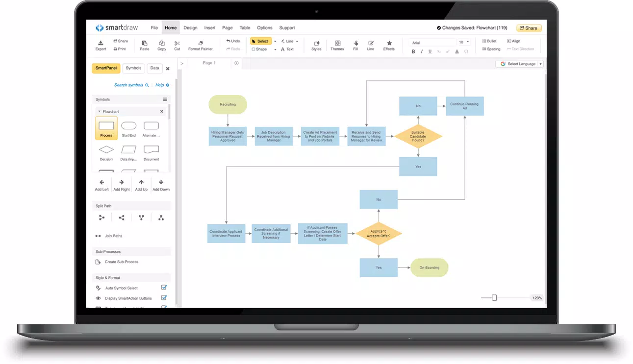
Task: Click the Cut scissors icon
Action: tap(177, 43)
